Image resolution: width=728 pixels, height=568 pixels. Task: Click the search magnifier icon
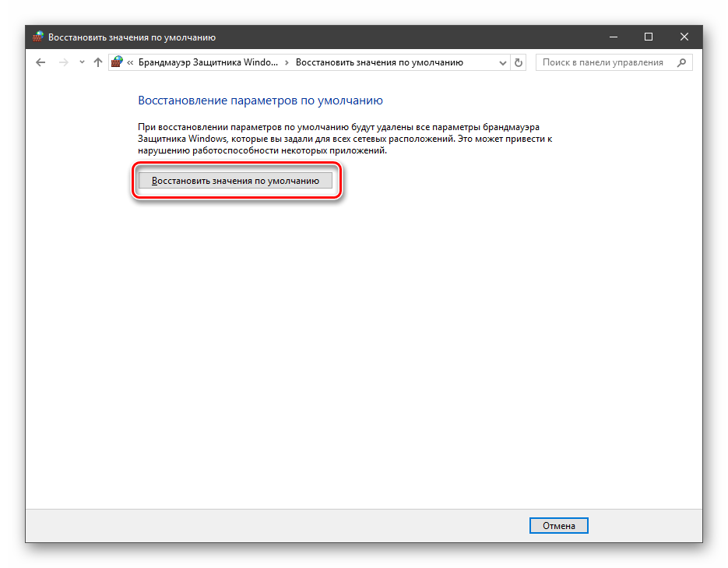coord(681,62)
